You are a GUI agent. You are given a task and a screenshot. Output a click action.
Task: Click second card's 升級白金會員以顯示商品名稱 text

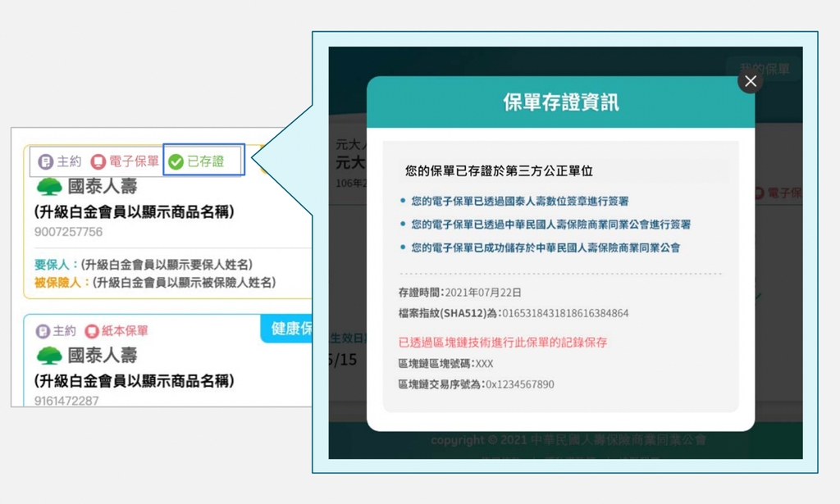(x=134, y=380)
